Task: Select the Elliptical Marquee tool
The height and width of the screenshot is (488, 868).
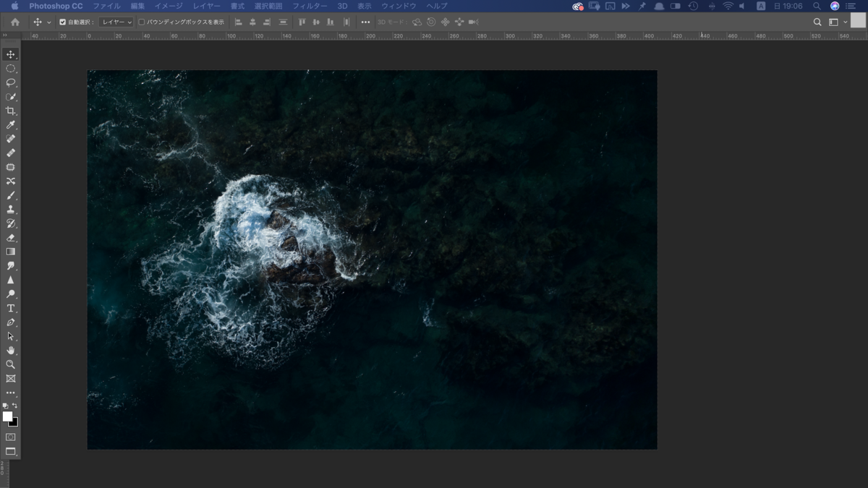Action: [x=11, y=69]
